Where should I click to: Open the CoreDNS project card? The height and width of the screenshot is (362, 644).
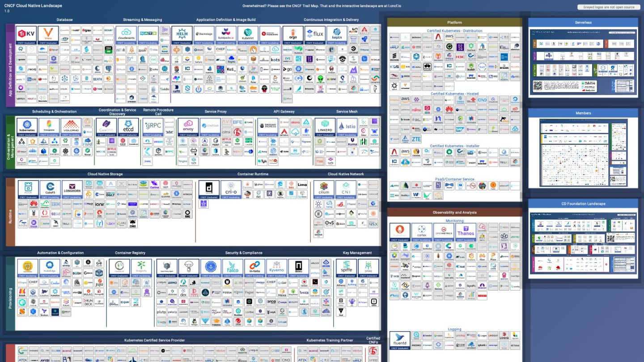tap(106, 127)
